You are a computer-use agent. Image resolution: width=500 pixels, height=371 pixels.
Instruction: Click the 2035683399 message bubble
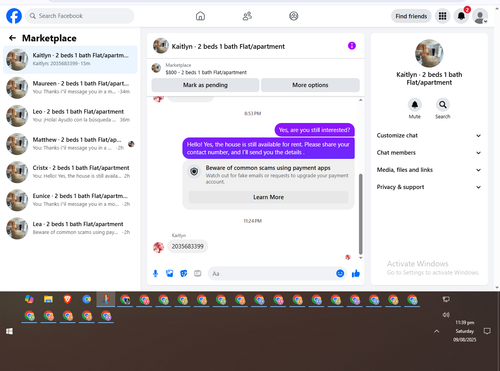187,247
